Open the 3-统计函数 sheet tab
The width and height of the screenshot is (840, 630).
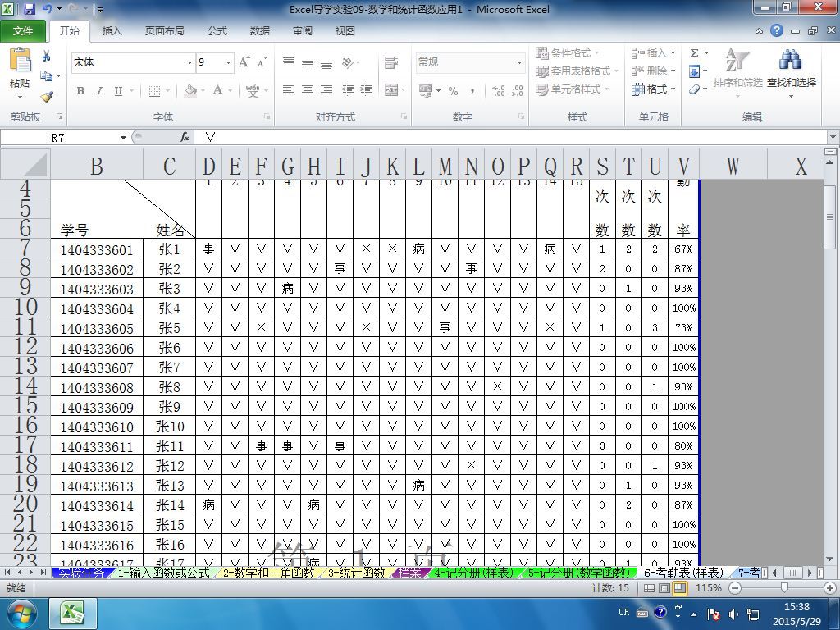pyautogui.click(x=357, y=573)
